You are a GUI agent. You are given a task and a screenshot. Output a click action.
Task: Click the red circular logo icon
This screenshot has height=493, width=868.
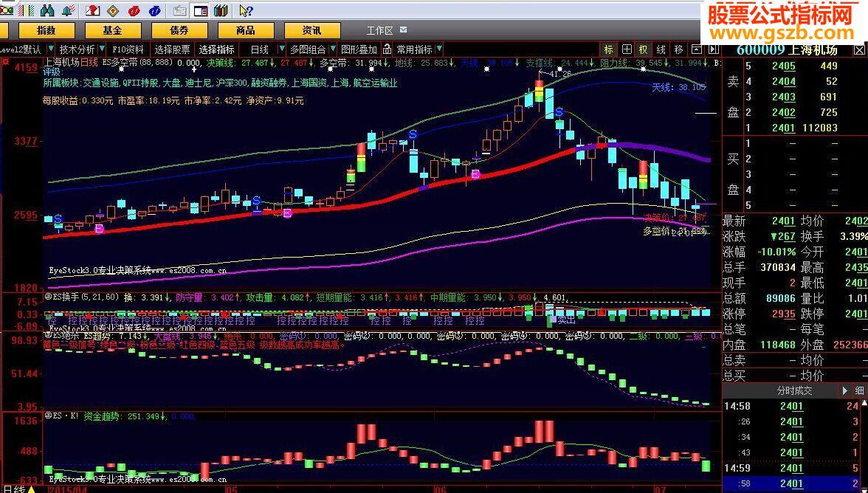(134, 10)
